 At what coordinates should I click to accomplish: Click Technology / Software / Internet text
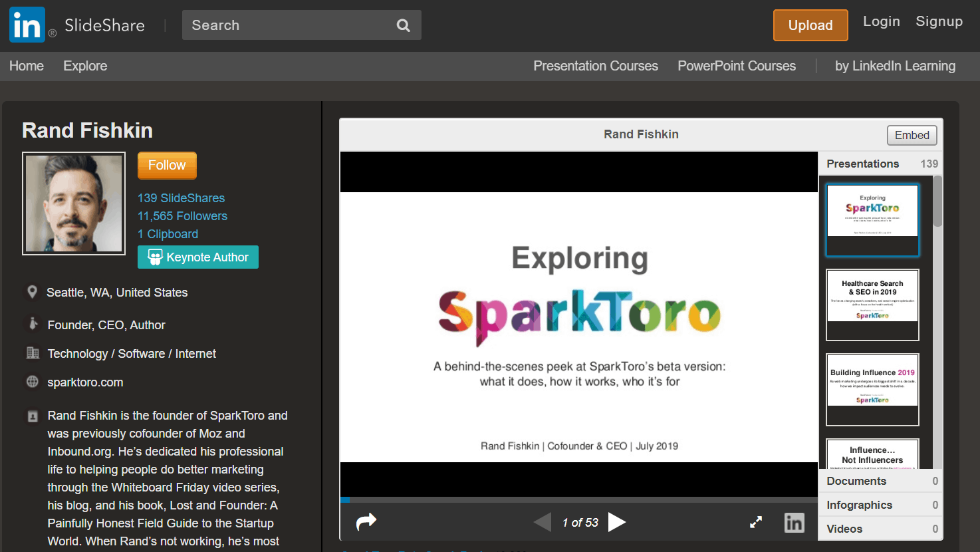pos(132,354)
